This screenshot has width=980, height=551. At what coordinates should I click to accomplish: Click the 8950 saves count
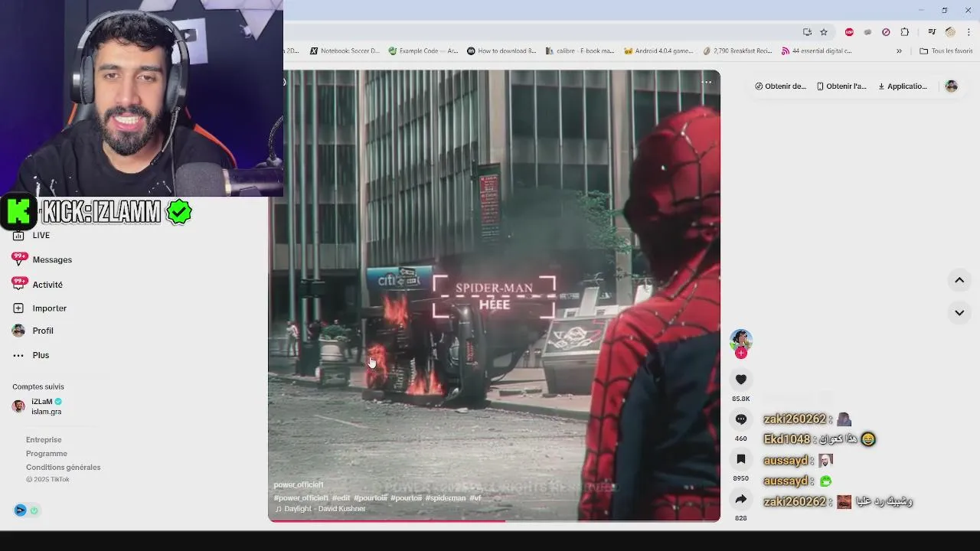pos(740,479)
